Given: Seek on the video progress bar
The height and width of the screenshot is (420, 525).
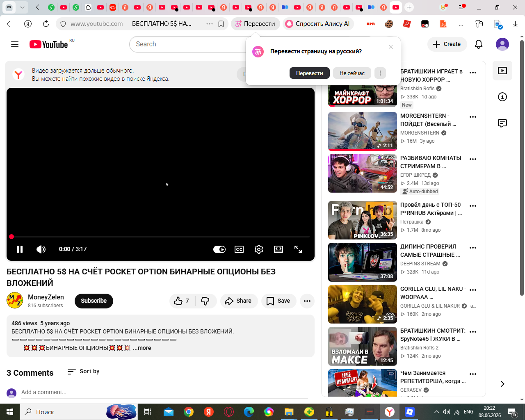Looking at the screenshot, I should tap(160, 237).
